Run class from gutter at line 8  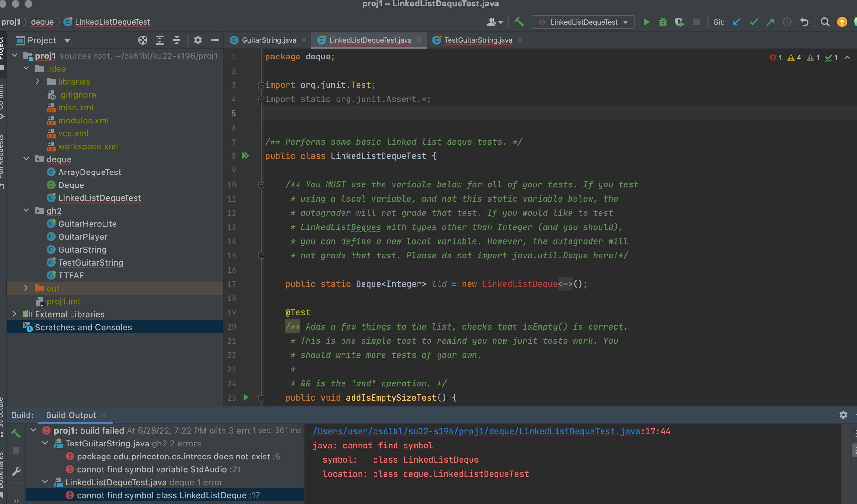[245, 156]
